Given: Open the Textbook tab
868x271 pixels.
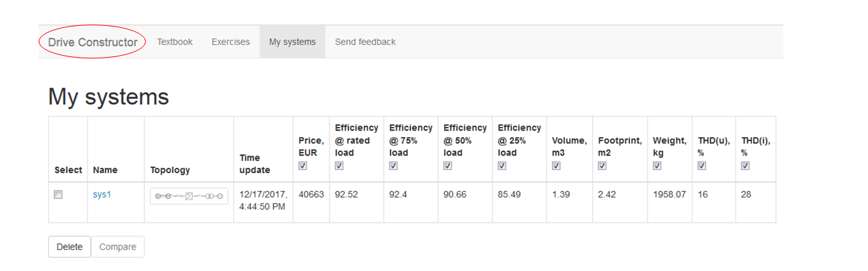Looking at the screenshot, I should [175, 42].
